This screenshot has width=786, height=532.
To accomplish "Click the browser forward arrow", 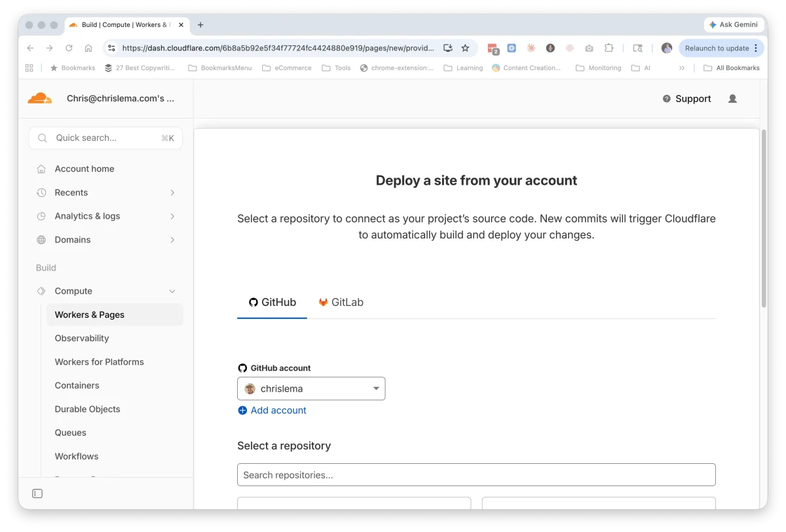I will (x=49, y=48).
